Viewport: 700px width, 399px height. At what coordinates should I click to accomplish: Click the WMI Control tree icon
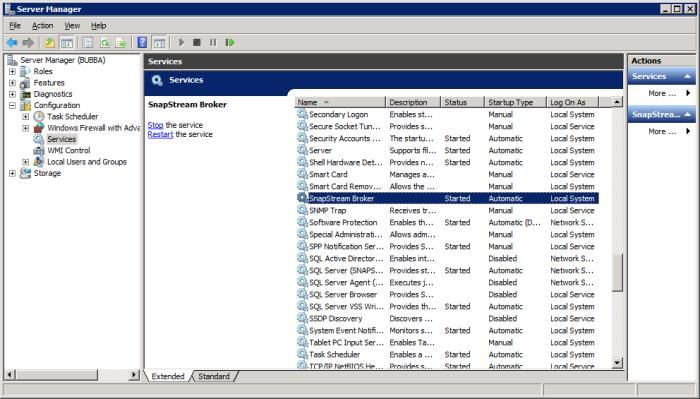[39, 150]
